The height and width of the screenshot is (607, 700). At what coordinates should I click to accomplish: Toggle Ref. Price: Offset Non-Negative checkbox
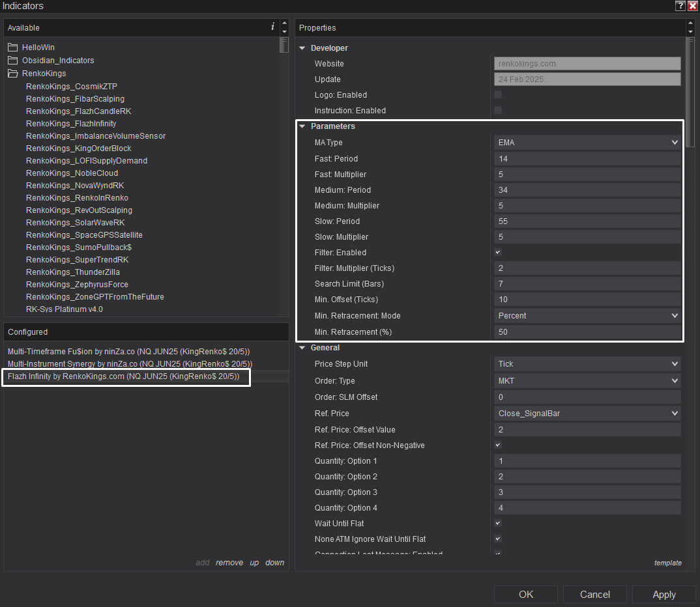coord(498,445)
